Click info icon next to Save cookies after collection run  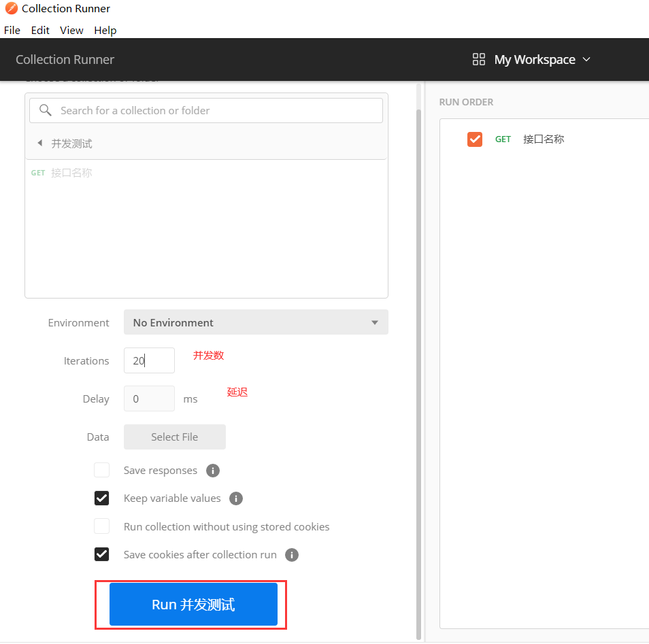point(291,555)
